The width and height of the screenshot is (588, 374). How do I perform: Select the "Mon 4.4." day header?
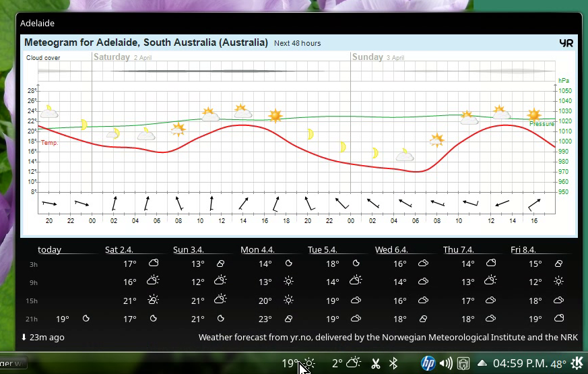tap(257, 249)
